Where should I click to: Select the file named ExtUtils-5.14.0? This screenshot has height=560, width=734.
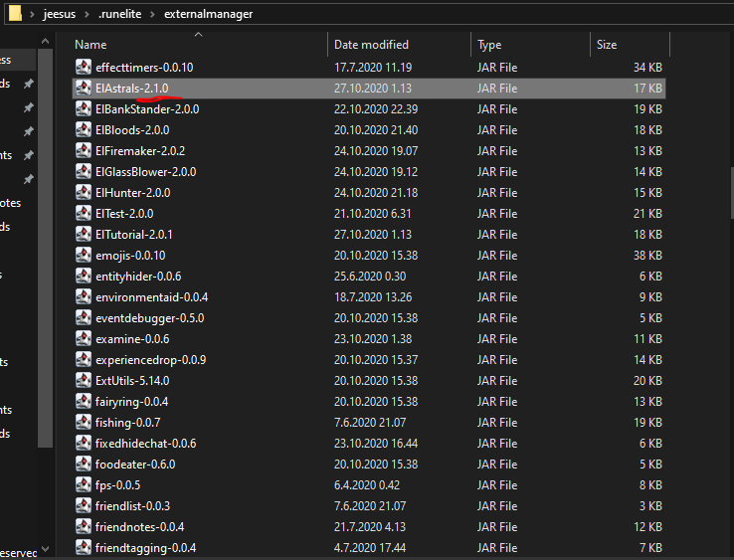(x=132, y=381)
